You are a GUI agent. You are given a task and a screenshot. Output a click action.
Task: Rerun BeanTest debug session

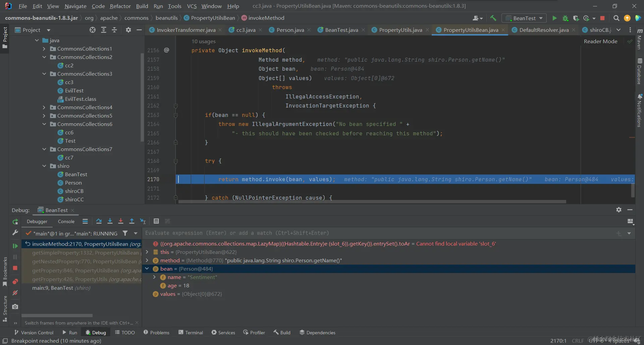[15, 222]
